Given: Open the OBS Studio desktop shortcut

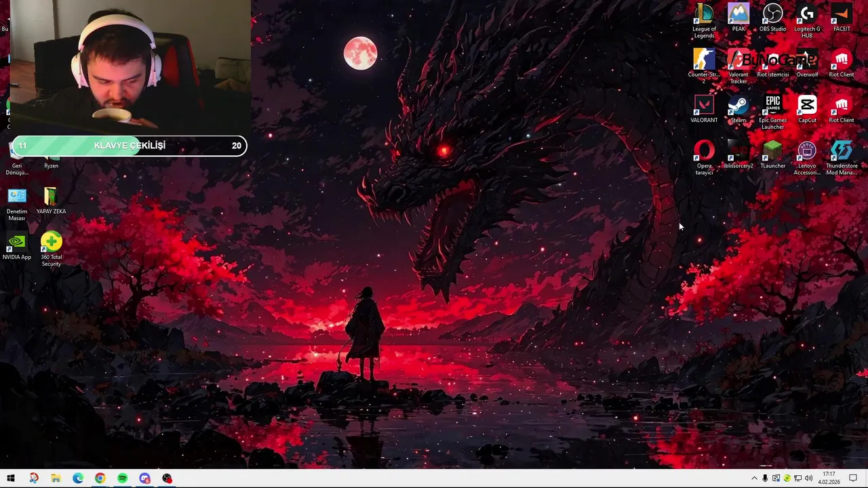Looking at the screenshot, I should click(x=772, y=18).
